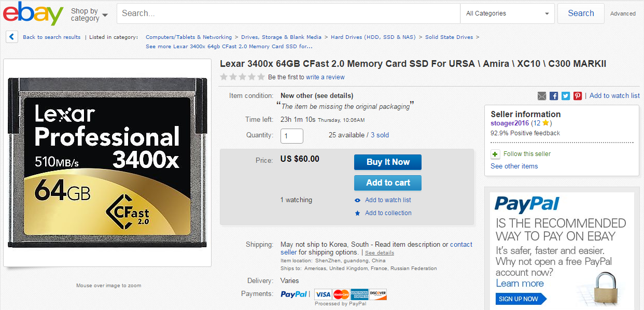Open the Shop by category dropdown
The width and height of the screenshot is (644, 310).
coord(89,14)
